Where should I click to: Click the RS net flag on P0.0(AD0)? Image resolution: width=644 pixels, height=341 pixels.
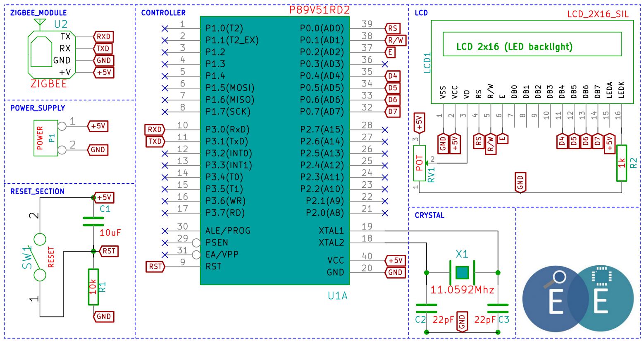pos(392,28)
